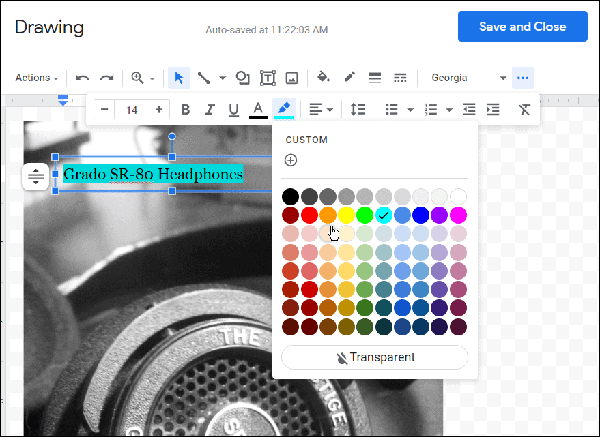Pick the Shape tool
Screen dimensions: 600x437
click(x=243, y=78)
